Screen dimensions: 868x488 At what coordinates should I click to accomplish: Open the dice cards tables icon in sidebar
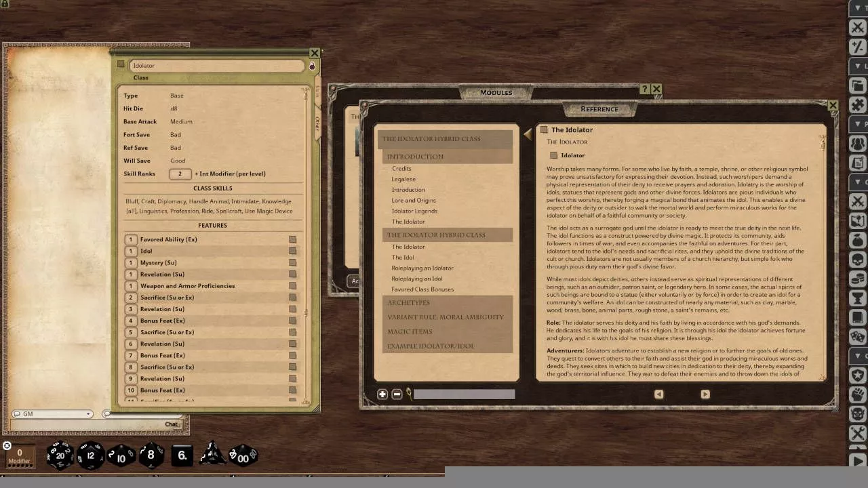pyautogui.click(x=858, y=337)
